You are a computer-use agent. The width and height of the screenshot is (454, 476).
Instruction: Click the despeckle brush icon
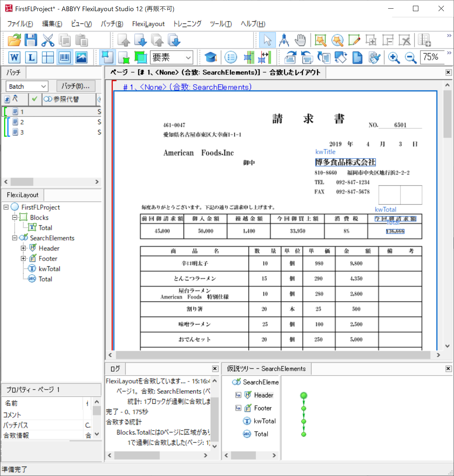(374, 57)
